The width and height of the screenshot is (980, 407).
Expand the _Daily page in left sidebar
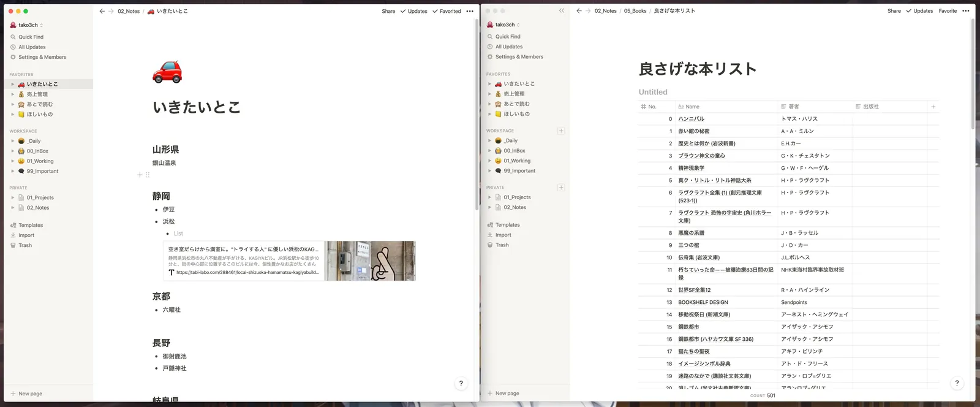[x=13, y=141]
